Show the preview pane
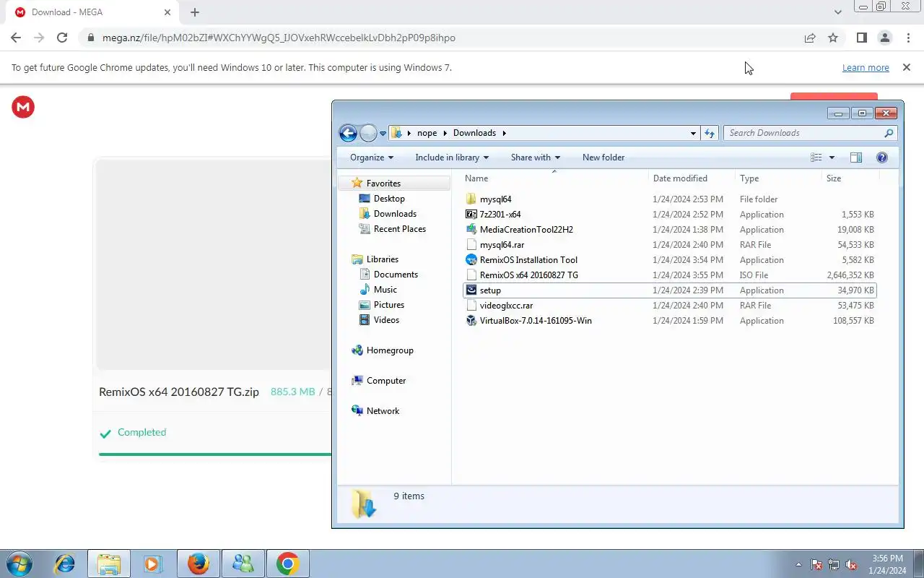Viewport: 924px width, 578px height. pos(856,158)
